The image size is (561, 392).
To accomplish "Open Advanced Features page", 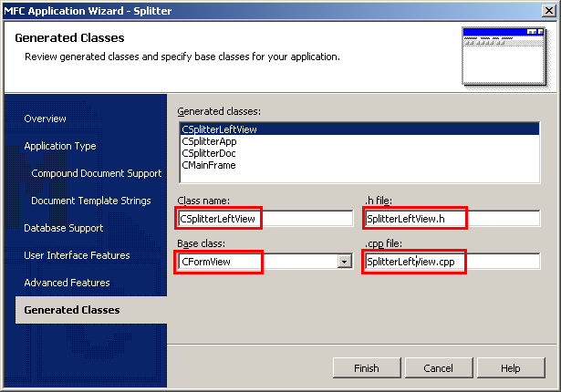I will coord(67,283).
